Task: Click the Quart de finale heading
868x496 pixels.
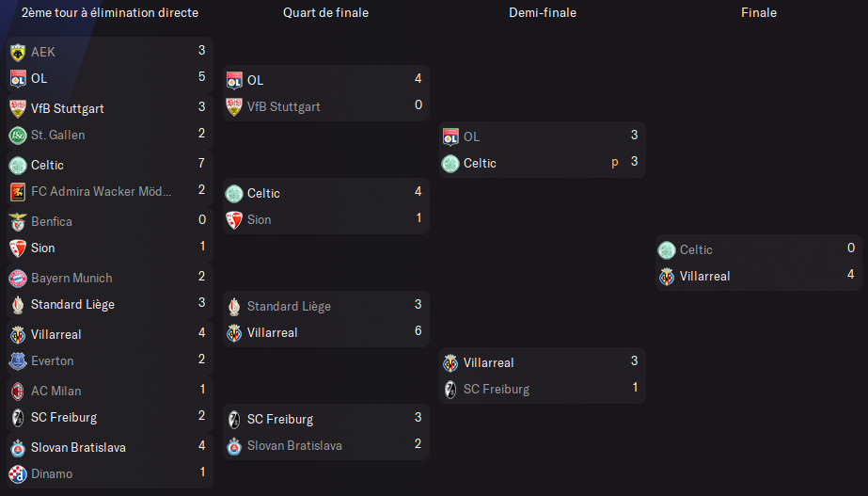Action: (x=325, y=13)
